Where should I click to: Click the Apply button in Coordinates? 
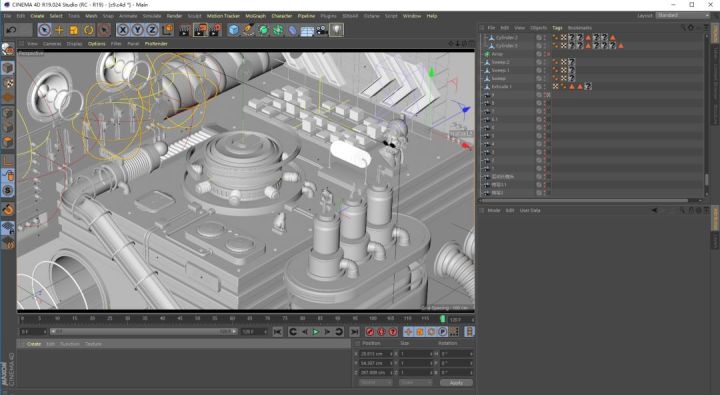(456, 383)
